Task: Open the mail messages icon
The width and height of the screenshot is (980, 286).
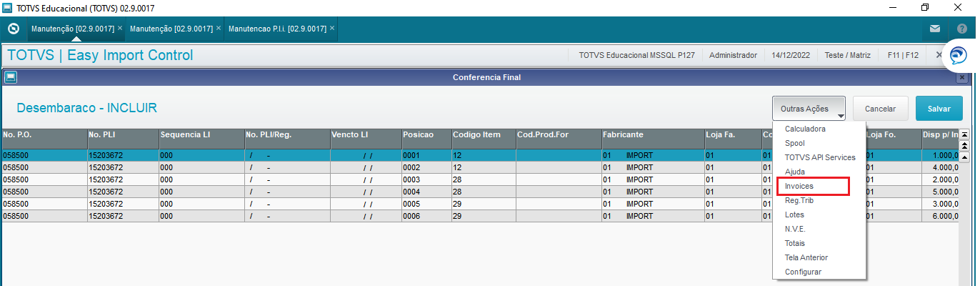Action: [x=934, y=29]
